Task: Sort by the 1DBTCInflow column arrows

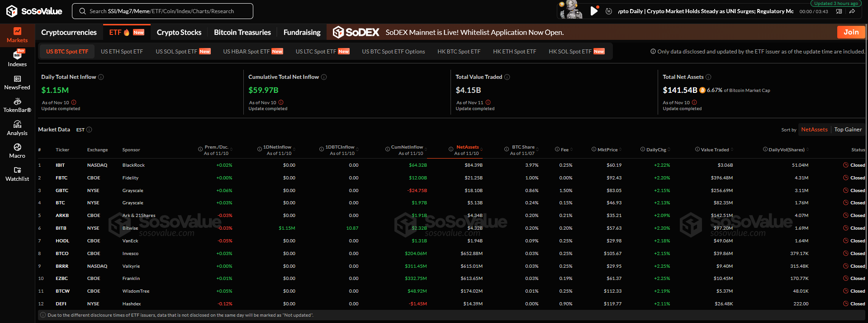Action: 356,149
